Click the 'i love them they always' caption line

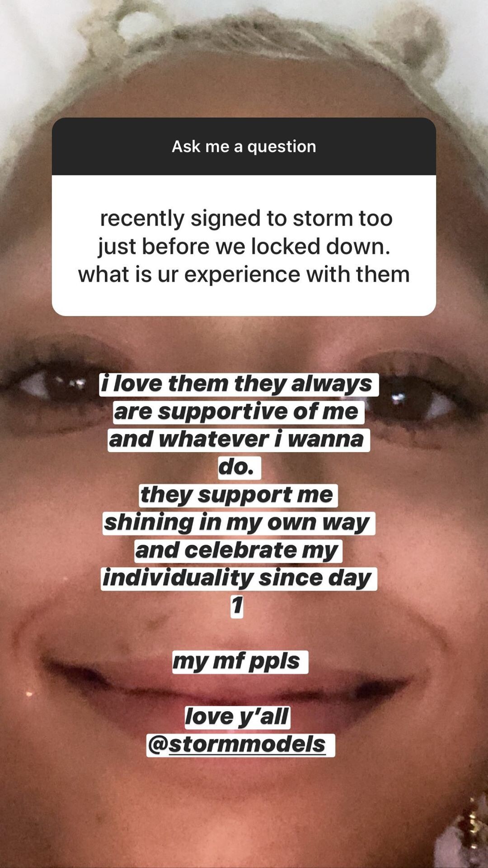239,384
